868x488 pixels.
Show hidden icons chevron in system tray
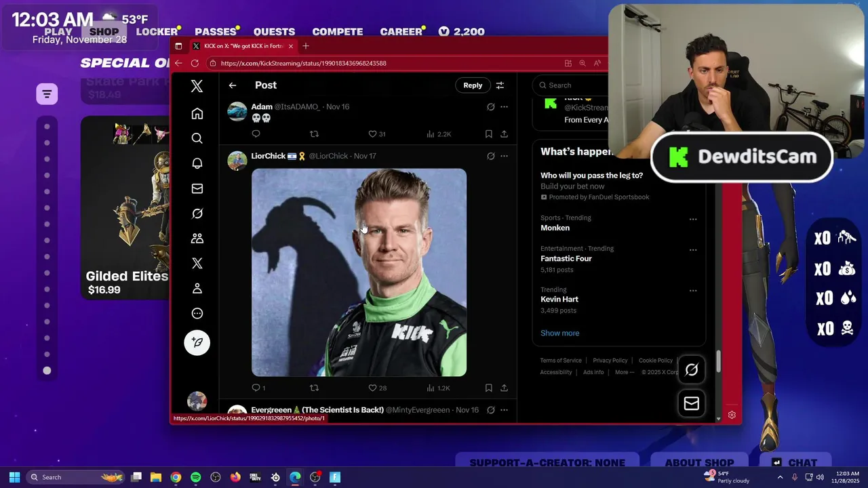[x=780, y=477]
